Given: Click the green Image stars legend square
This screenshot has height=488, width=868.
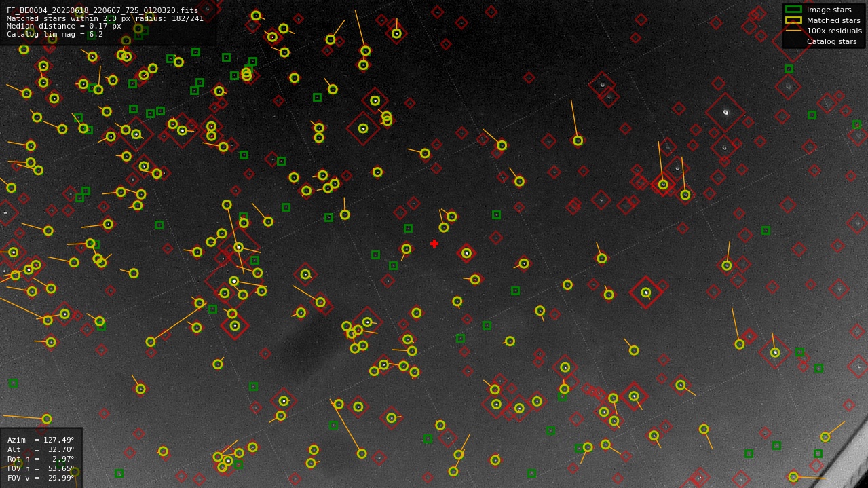Looking at the screenshot, I should click(793, 10).
